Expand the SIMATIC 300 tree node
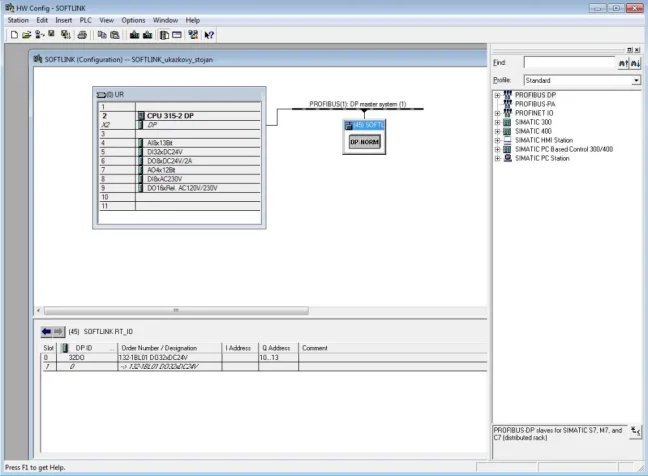 (x=498, y=123)
